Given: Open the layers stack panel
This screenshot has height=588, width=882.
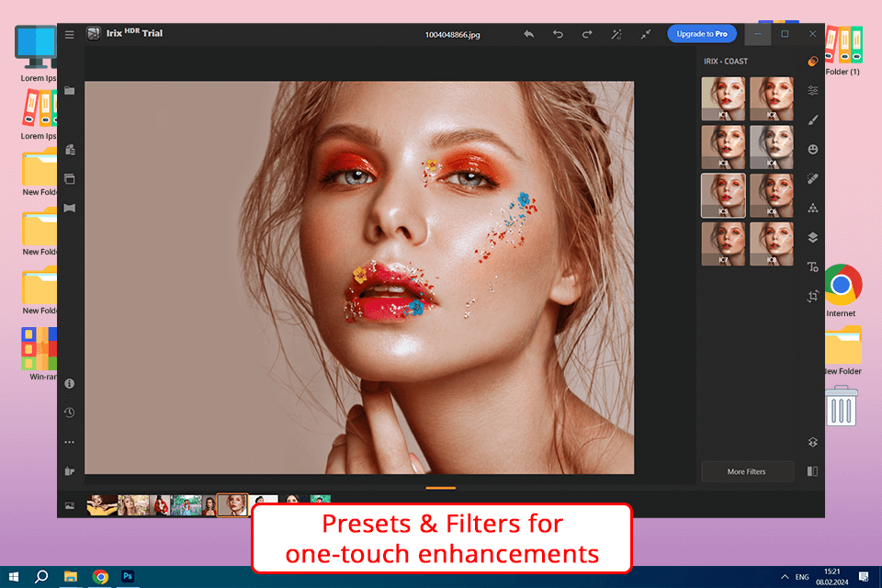Looking at the screenshot, I should tap(812, 237).
